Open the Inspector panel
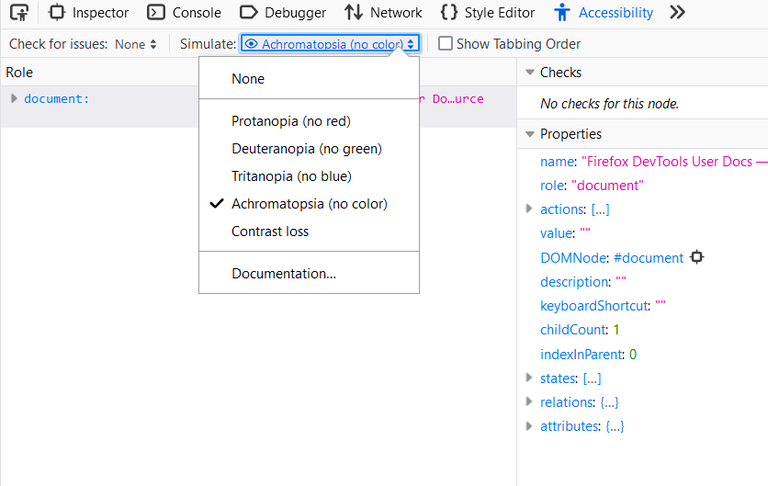The width and height of the screenshot is (768, 486). click(x=89, y=13)
